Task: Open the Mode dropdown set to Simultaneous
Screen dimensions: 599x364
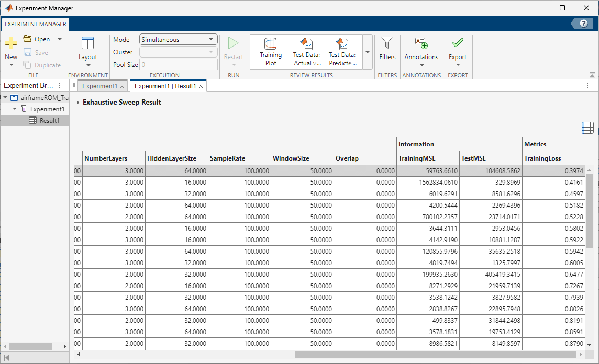Action: point(178,39)
